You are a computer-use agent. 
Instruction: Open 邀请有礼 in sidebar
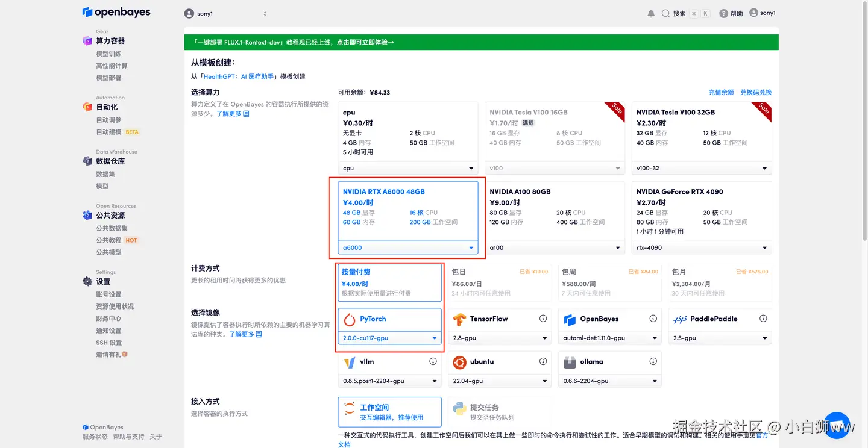coord(112,355)
